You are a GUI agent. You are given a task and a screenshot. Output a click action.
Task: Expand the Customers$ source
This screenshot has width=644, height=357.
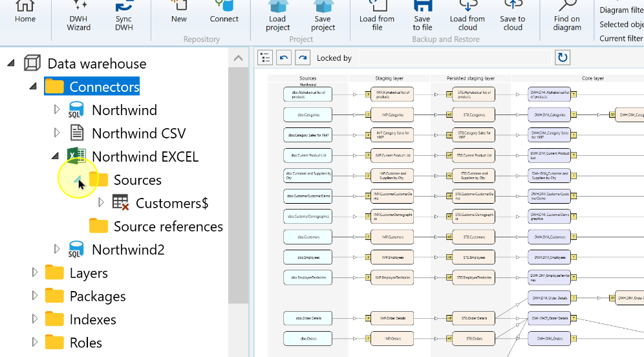(x=101, y=202)
